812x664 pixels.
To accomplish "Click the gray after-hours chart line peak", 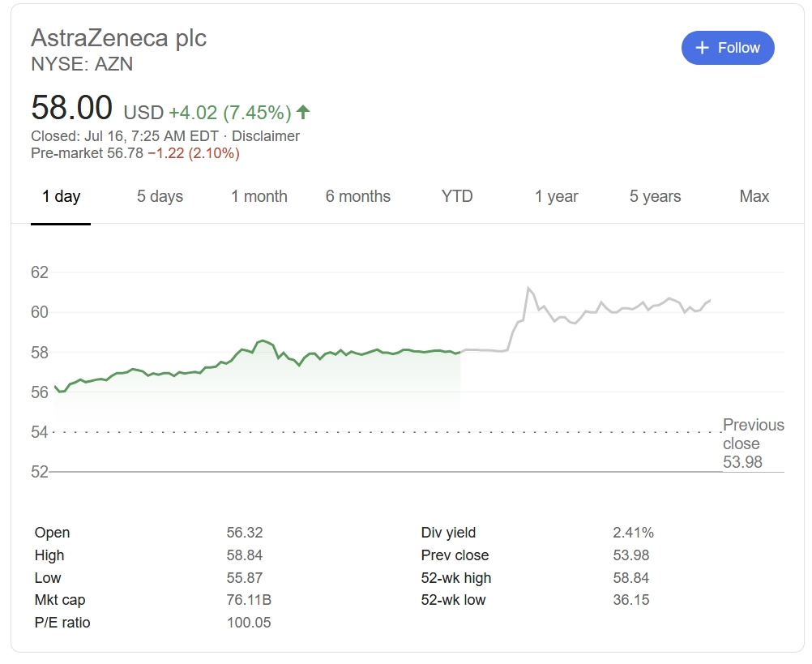I will click(528, 288).
